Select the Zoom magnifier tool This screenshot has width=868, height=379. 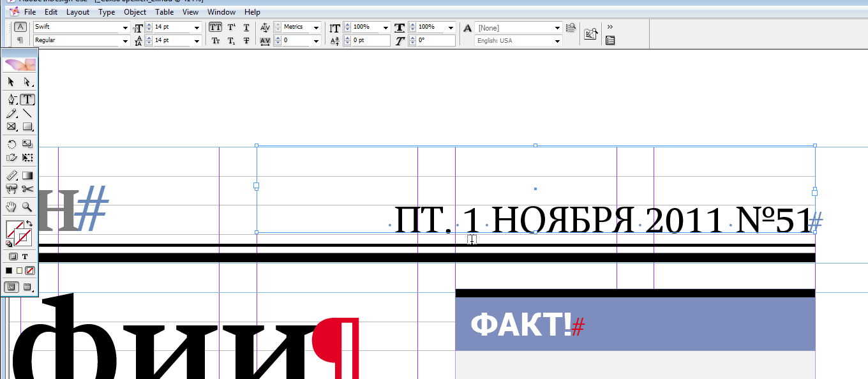click(x=27, y=207)
